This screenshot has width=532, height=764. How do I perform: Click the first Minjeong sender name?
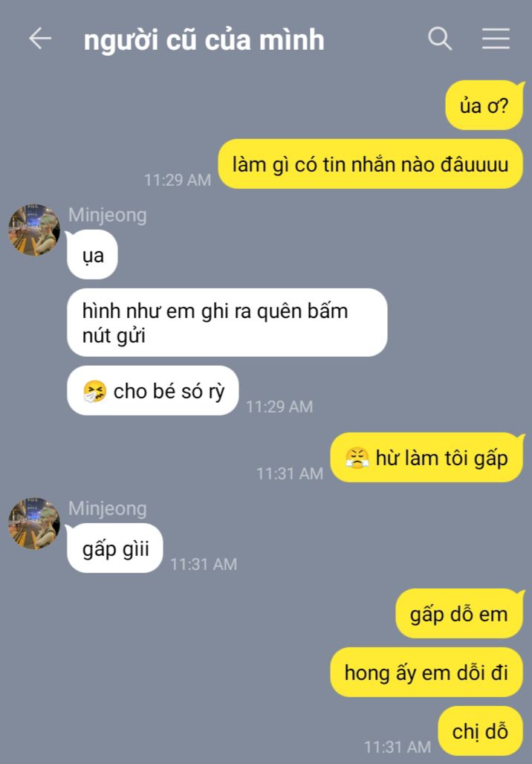tap(107, 215)
